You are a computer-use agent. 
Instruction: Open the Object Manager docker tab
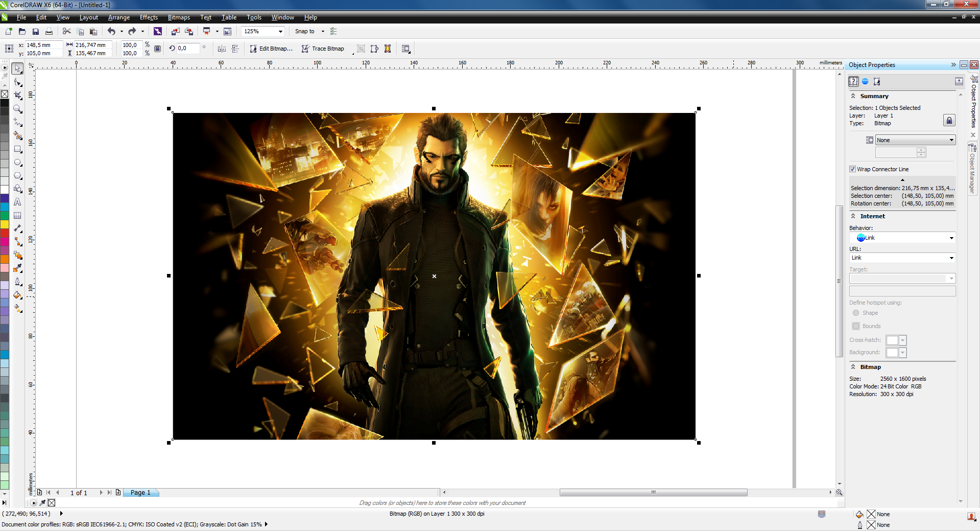click(972, 169)
